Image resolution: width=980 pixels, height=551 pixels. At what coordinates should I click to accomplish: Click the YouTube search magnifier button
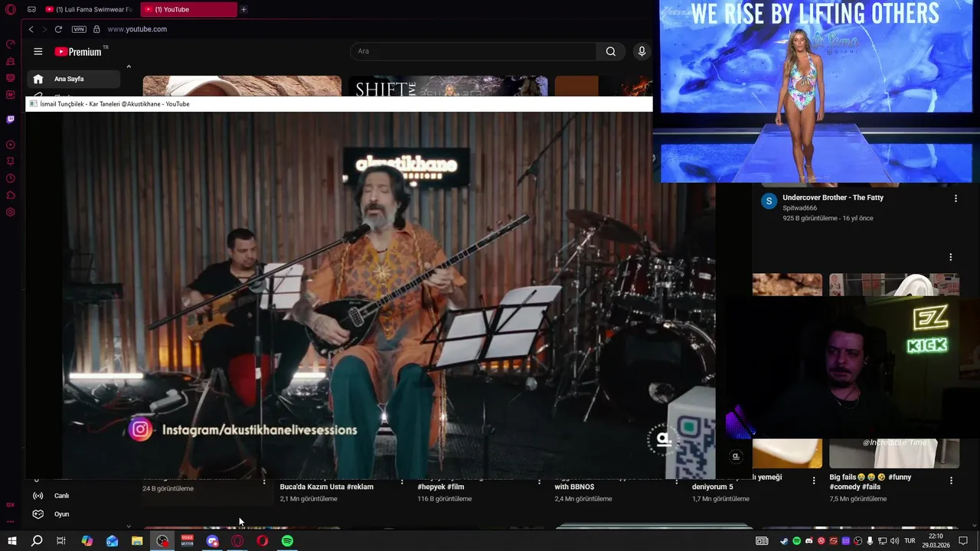[x=610, y=51]
